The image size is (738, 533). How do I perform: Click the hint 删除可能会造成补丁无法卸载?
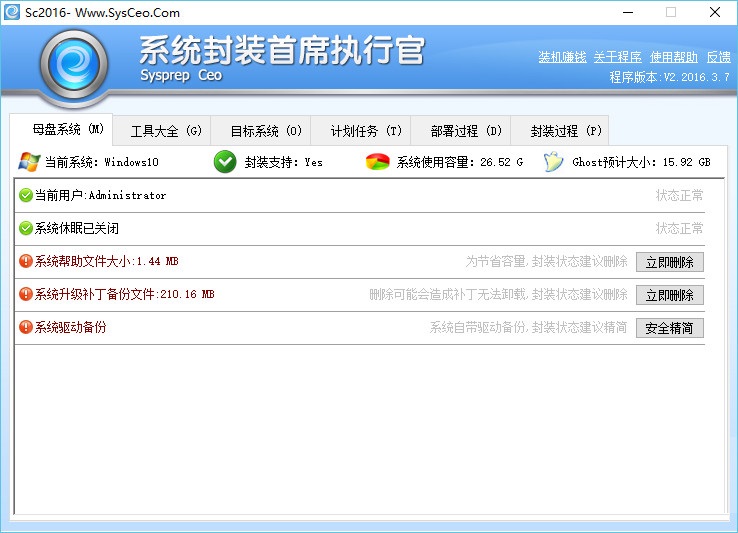pyautogui.click(x=448, y=294)
